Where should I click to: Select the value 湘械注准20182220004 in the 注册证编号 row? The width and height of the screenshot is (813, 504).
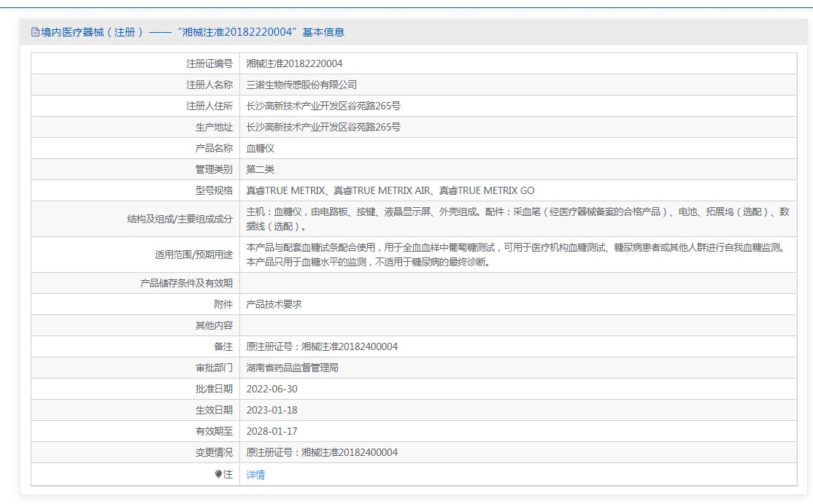coord(295,63)
